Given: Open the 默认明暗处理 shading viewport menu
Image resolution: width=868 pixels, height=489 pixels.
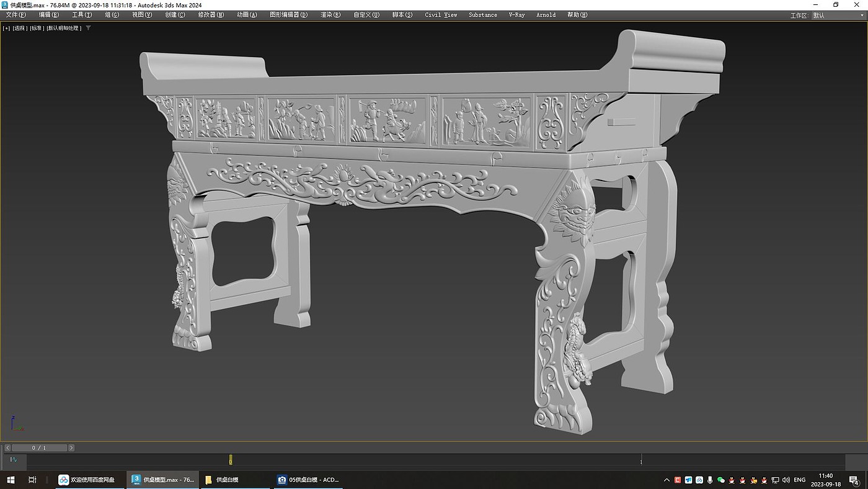Looking at the screenshot, I should (64, 28).
